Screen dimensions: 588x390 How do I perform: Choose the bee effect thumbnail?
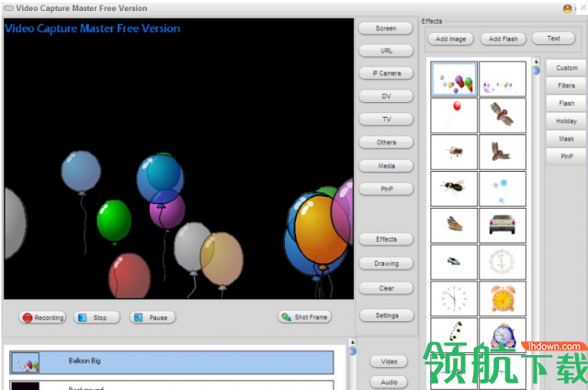454,153
